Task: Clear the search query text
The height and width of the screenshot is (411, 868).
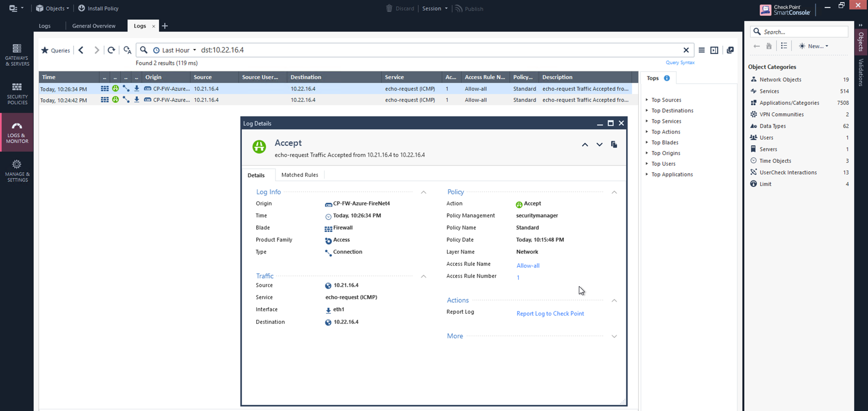Action: pyautogui.click(x=686, y=50)
